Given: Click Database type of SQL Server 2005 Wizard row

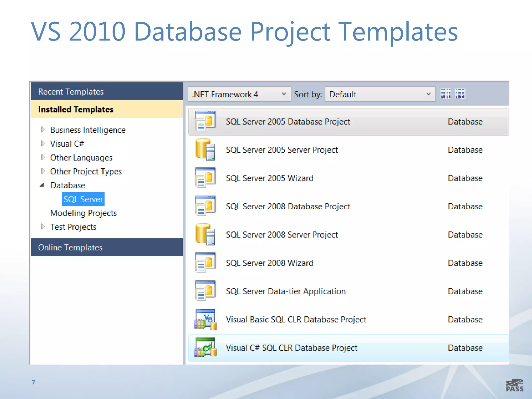Looking at the screenshot, I should tap(465, 178).
